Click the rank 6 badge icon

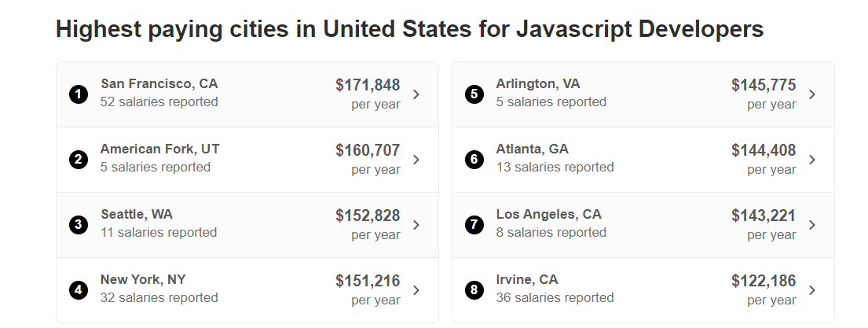474,160
